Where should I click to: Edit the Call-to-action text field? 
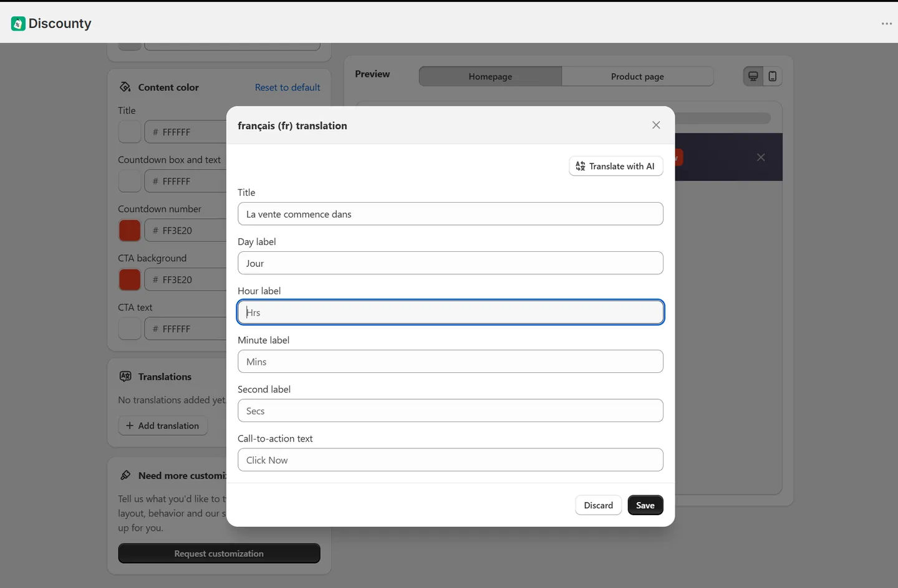[450, 460]
